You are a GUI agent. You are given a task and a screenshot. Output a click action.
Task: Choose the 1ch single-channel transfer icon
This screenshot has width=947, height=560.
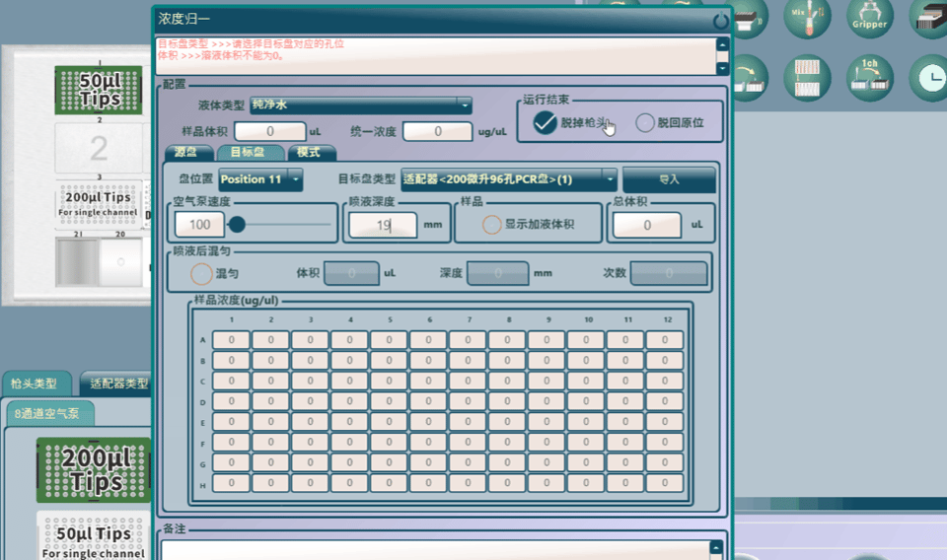(x=869, y=76)
